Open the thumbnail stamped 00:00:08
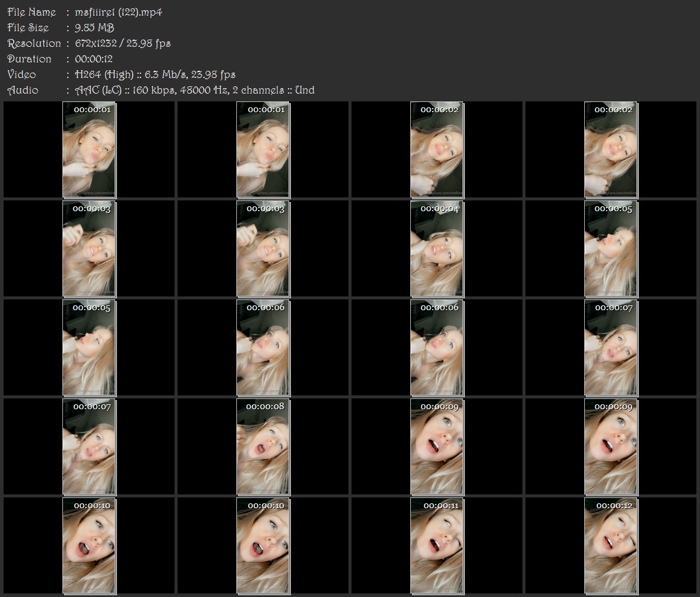 [263, 446]
